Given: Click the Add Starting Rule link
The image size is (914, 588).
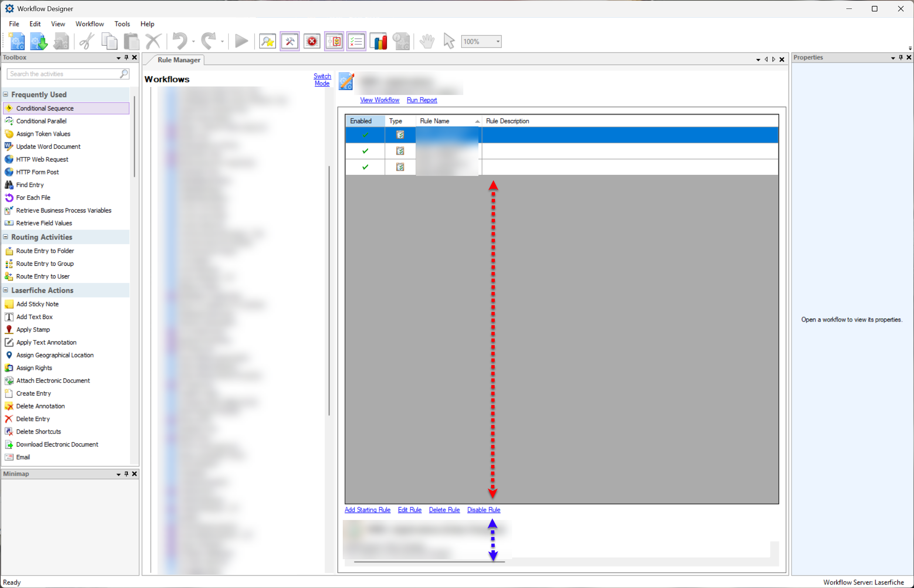Looking at the screenshot, I should tap(367, 510).
